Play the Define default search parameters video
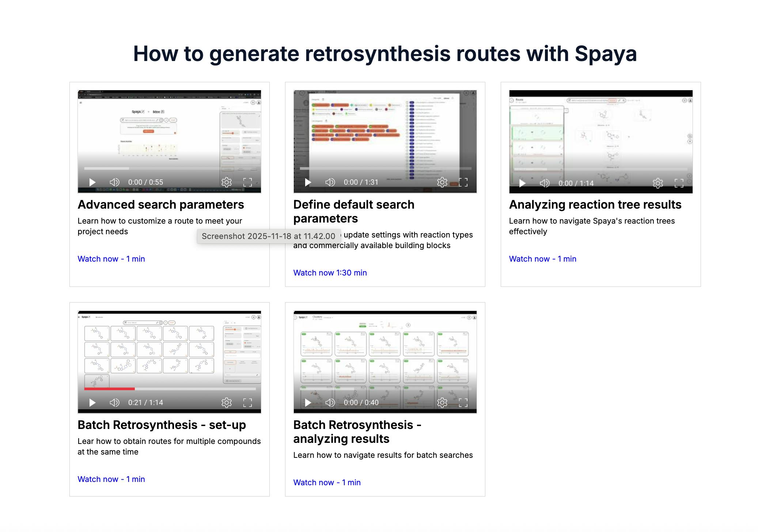 [308, 182]
